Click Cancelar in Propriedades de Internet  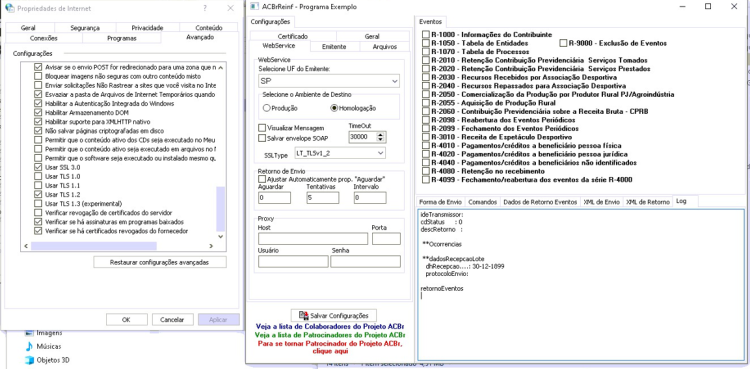click(x=172, y=319)
